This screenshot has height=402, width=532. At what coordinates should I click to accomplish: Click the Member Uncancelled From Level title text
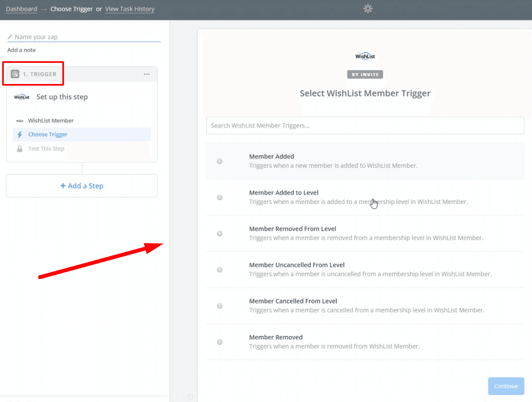[x=297, y=265]
